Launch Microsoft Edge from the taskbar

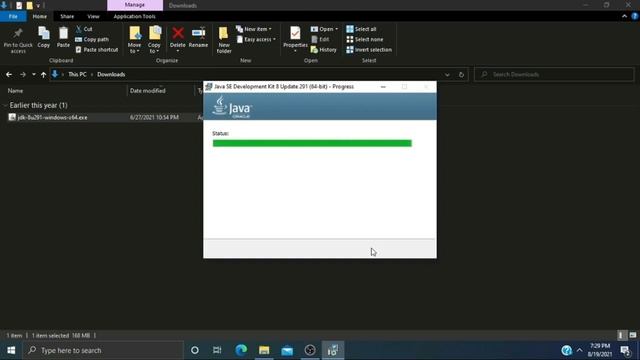pos(241,350)
